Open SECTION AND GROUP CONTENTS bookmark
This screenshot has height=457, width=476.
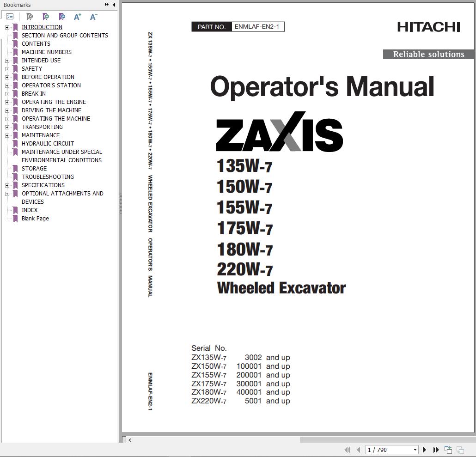tap(65, 36)
